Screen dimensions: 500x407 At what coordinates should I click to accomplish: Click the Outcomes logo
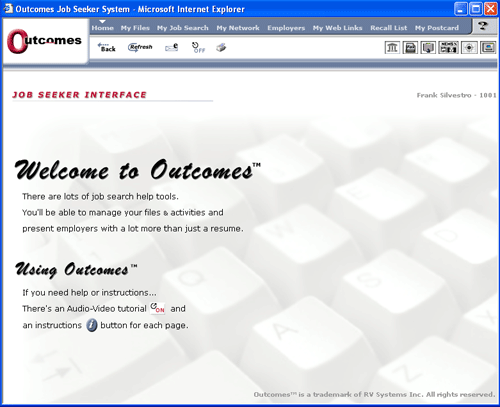point(44,41)
